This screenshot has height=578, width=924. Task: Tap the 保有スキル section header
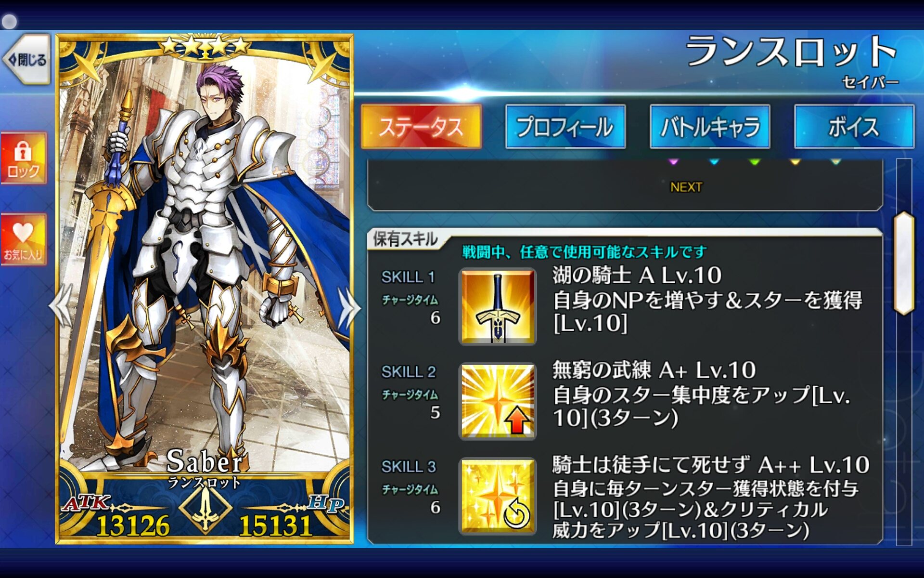point(405,239)
